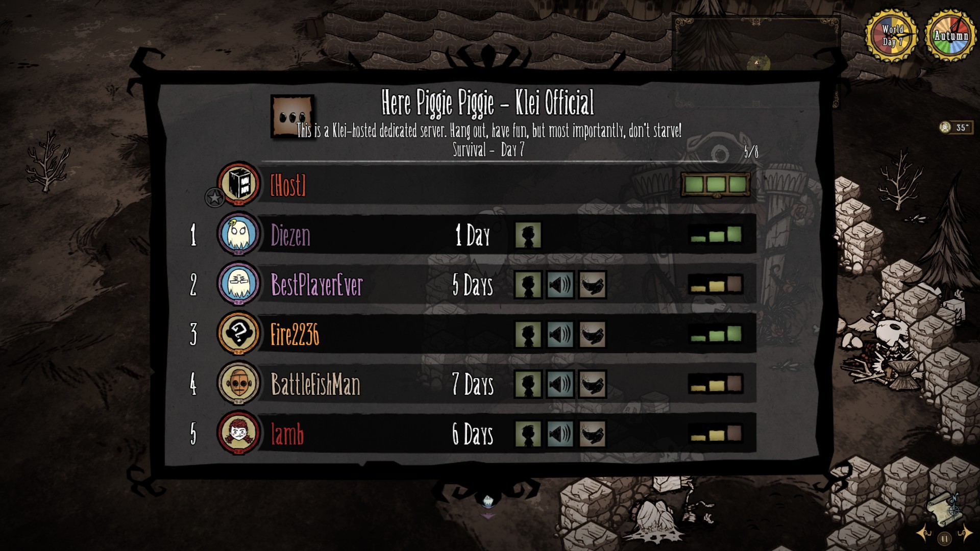Mute lamb's speaker icon
Screen dimensions: 980x551
click(x=560, y=434)
